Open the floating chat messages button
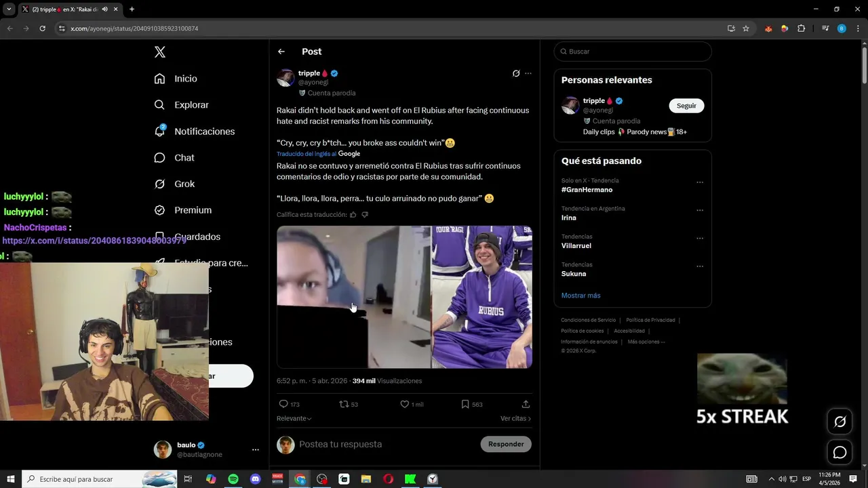 840,452
